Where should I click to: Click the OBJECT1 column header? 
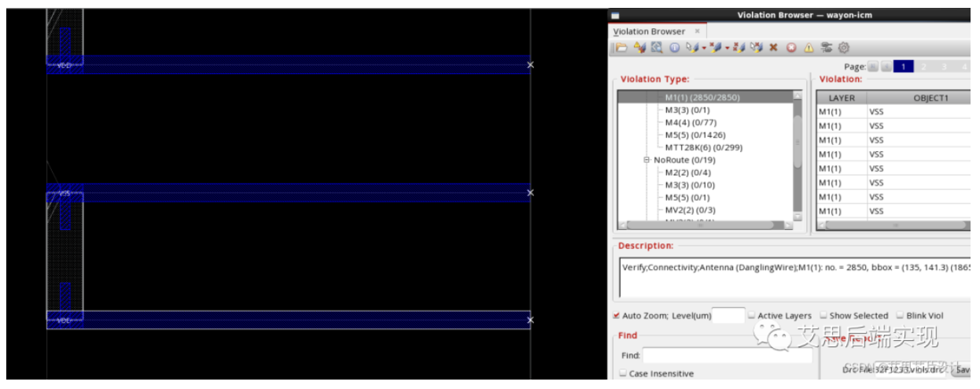tap(919, 98)
